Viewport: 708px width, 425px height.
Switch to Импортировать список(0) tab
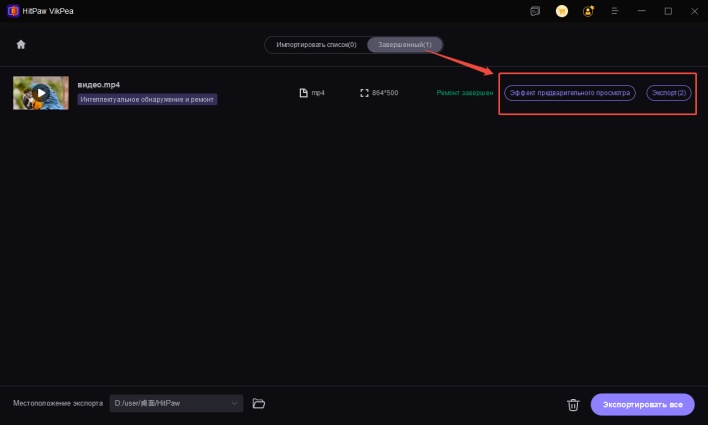(316, 45)
